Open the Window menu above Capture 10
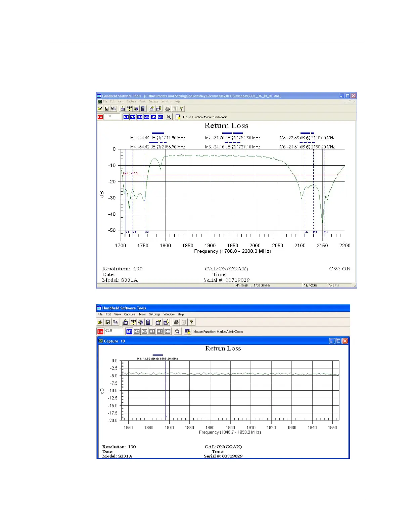The height and width of the screenshot is (532, 411). click(x=169, y=314)
